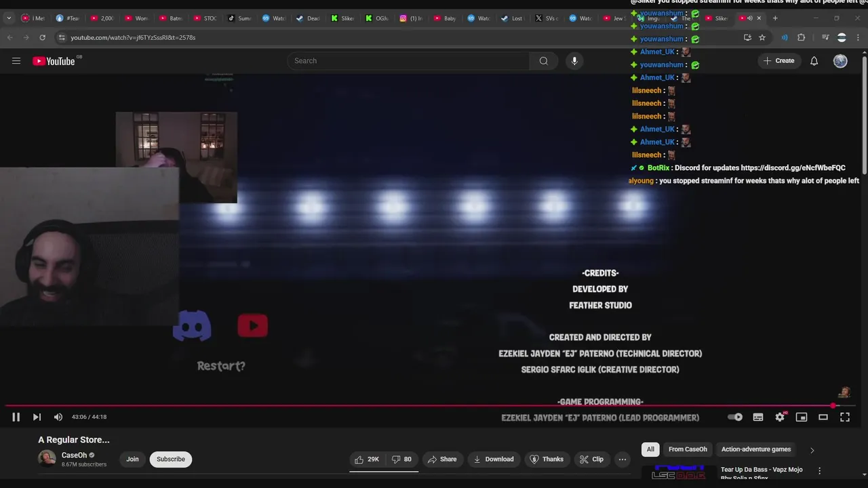
Task: Toggle the autoplay switch in the player
Action: (735, 418)
